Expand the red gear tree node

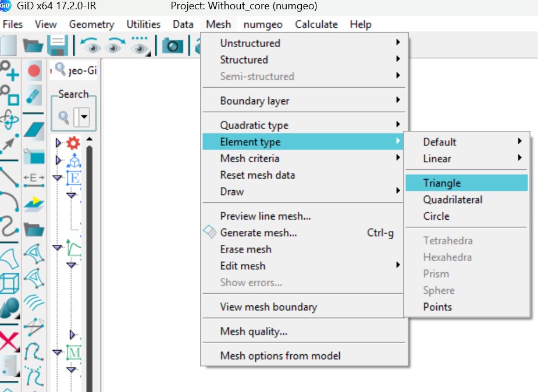58,143
